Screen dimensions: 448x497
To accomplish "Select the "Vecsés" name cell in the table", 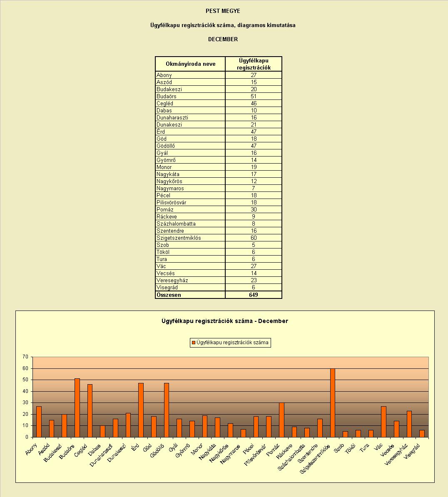I will coord(190,273).
